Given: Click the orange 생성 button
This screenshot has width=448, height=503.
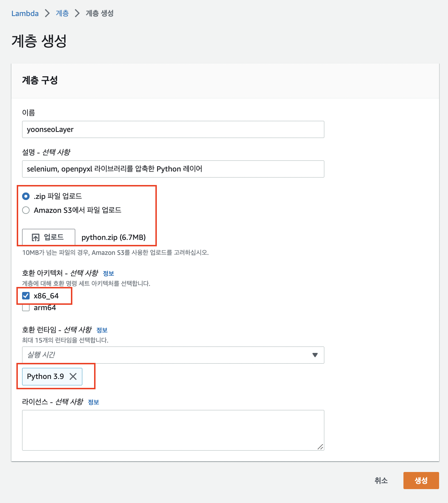Looking at the screenshot, I should pyautogui.click(x=421, y=481).
